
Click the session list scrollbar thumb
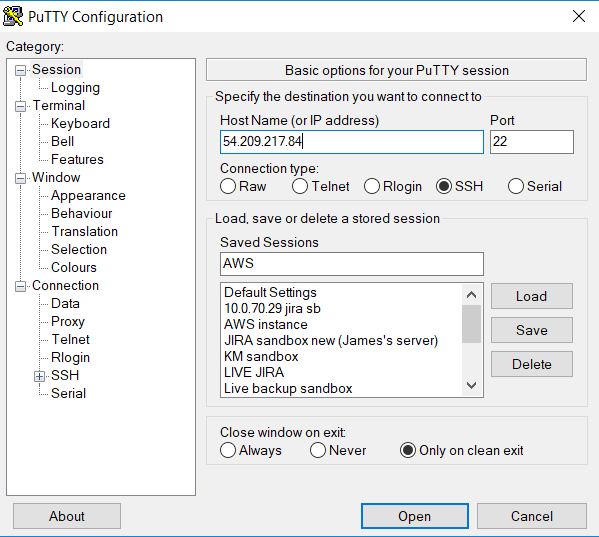[x=471, y=324]
